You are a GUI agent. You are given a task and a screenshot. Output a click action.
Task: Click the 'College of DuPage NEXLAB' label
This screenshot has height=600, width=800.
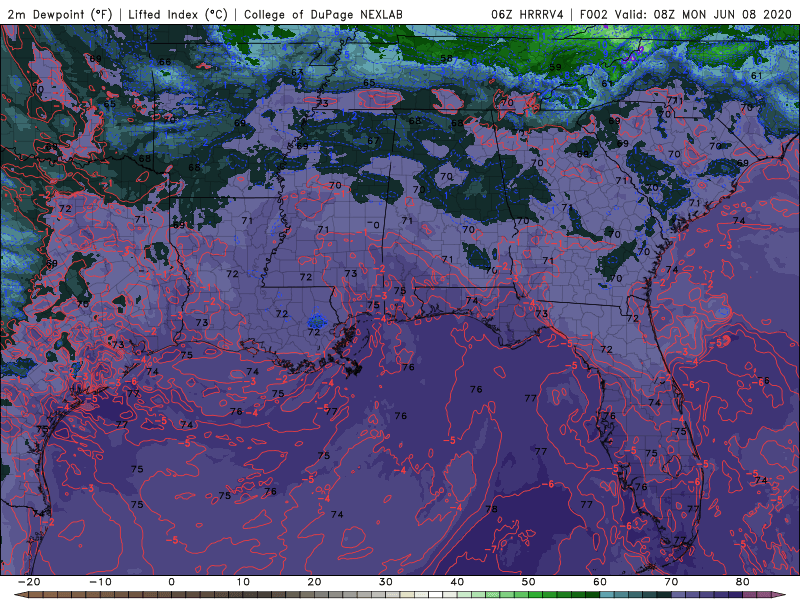(323, 14)
